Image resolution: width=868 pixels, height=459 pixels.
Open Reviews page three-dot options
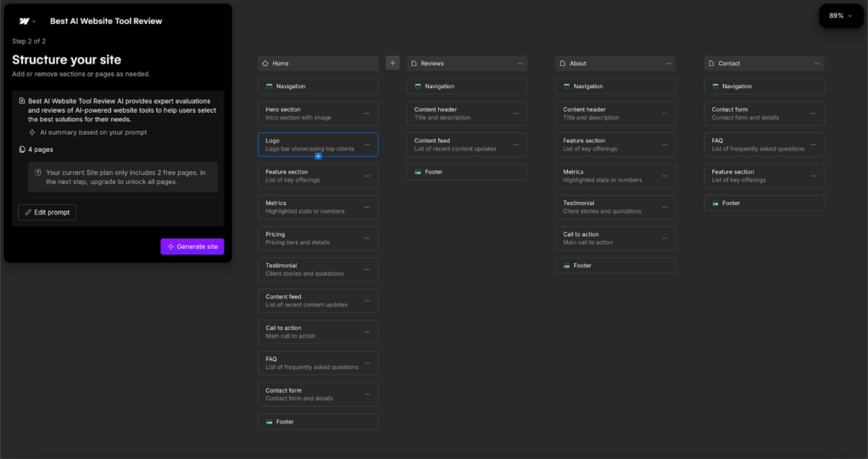516,64
